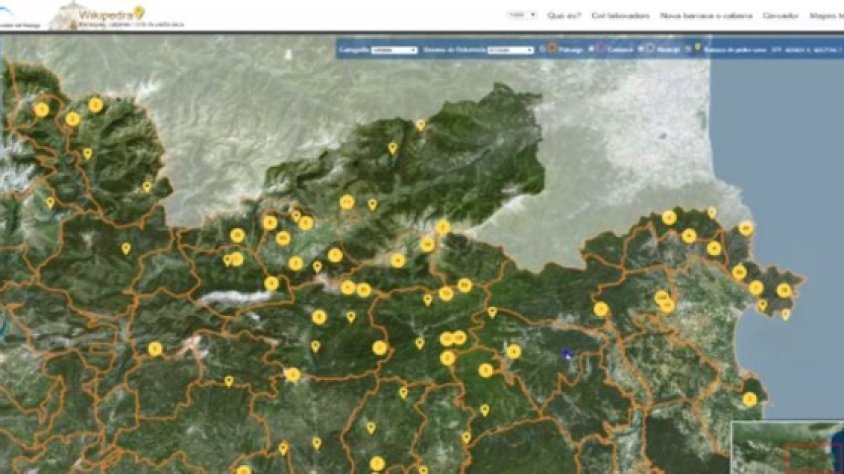Open the Col·laboradors menu item
844x474 pixels.
[620, 15]
